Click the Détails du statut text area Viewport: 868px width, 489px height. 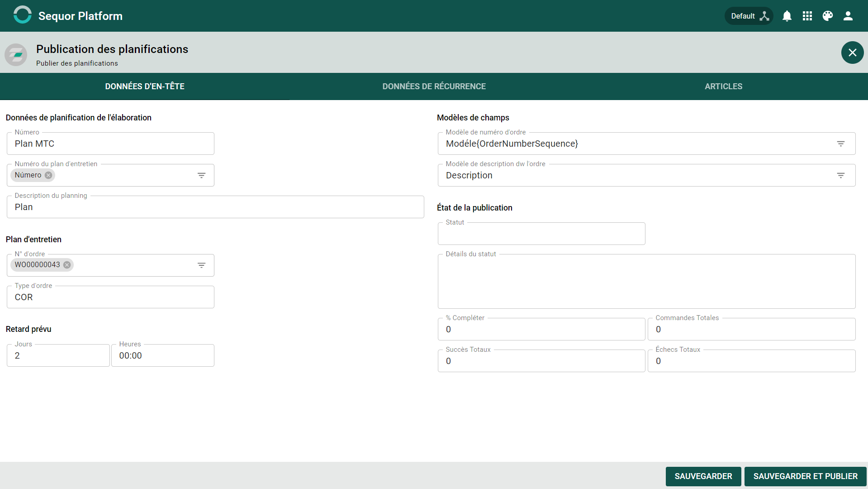[x=647, y=281]
